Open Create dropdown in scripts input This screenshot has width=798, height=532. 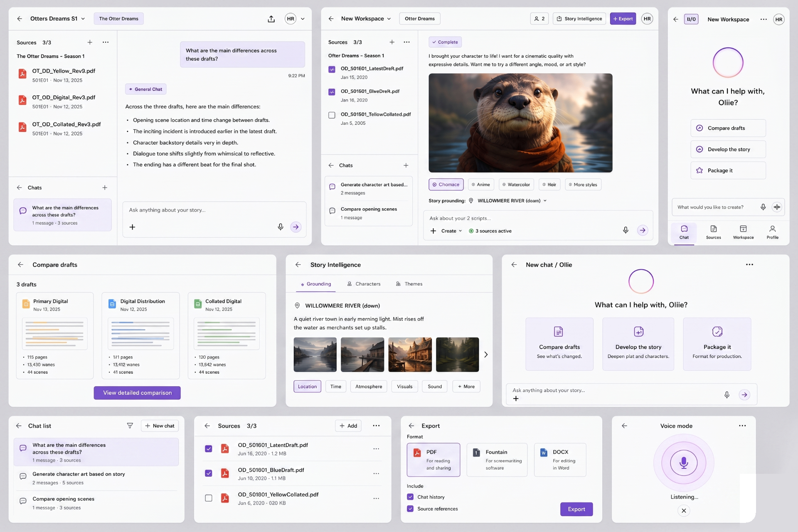point(451,231)
